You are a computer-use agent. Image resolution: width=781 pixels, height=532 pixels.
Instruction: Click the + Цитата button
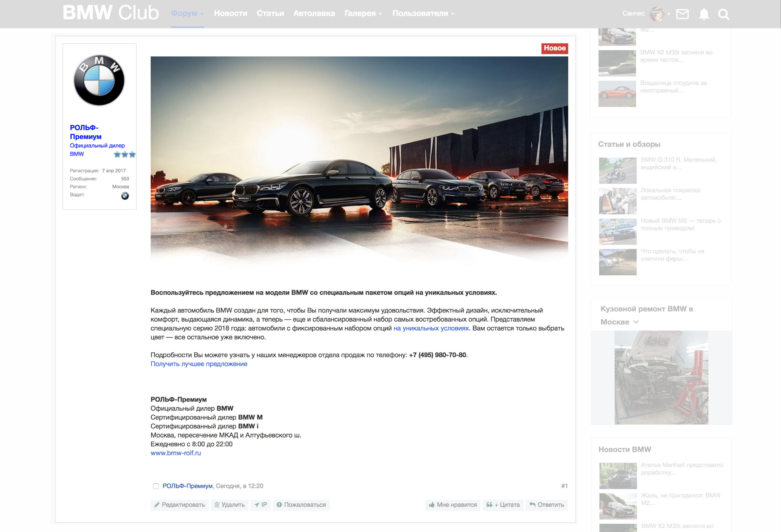pyautogui.click(x=503, y=505)
